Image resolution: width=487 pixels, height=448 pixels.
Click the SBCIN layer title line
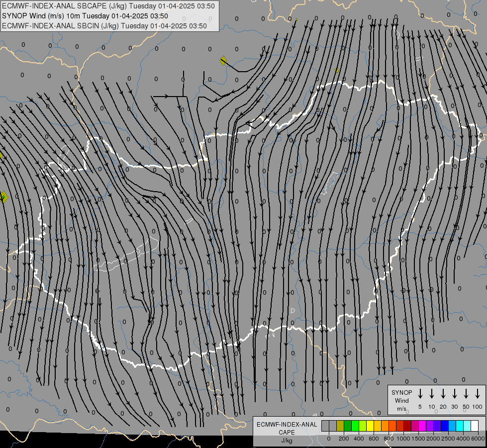[x=104, y=26]
